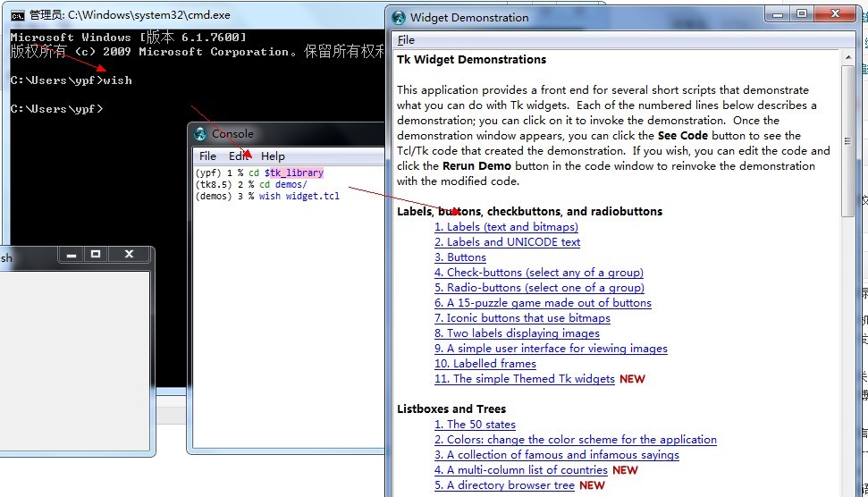Open simple user interface for viewing images
The width and height of the screenshot is (868, 497).
(x=551, y=348)
